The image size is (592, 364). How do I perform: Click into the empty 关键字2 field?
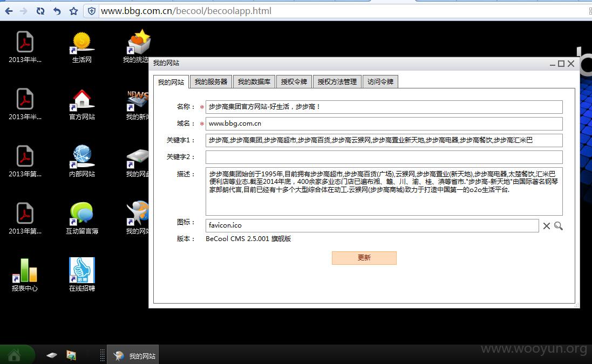click(384, 157)
